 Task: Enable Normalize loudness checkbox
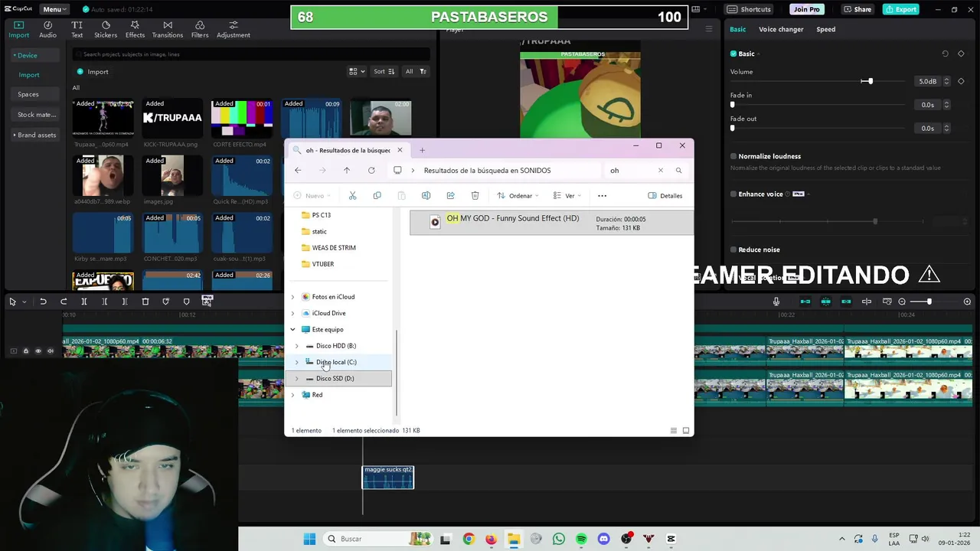[x=733, y=156]
